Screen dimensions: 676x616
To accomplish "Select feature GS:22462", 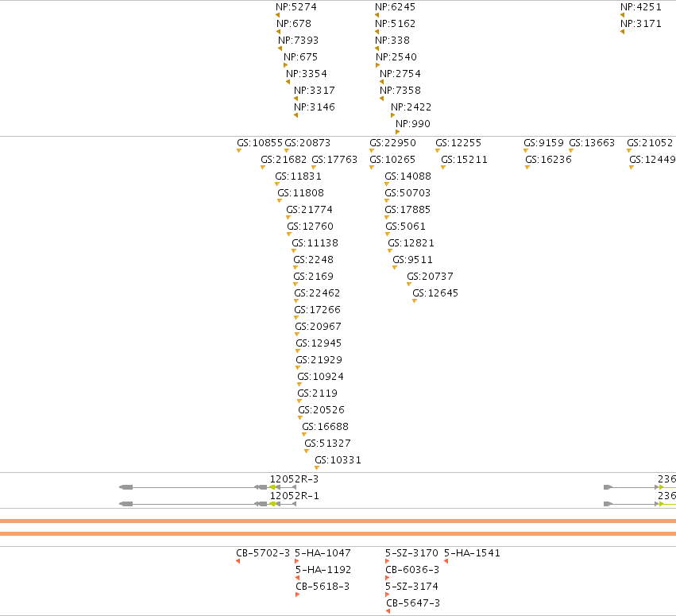I will pyautogui.click(x=317, y=293).
